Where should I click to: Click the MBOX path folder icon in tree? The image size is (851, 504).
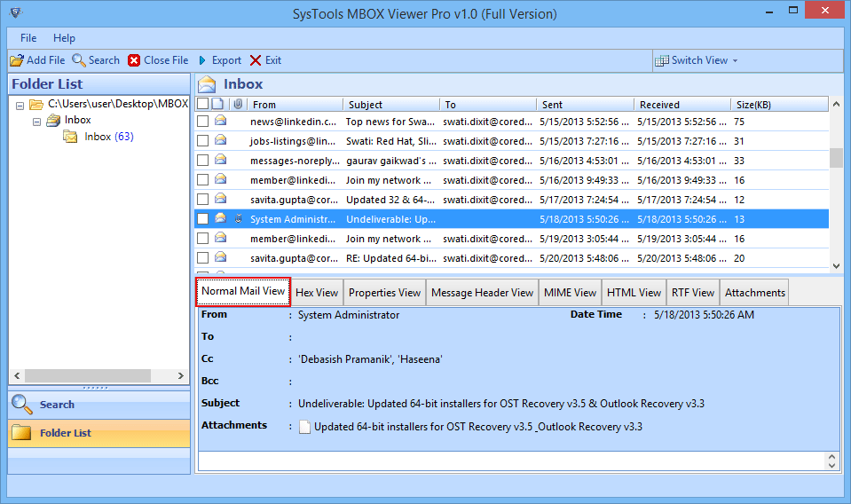[36, 104]
